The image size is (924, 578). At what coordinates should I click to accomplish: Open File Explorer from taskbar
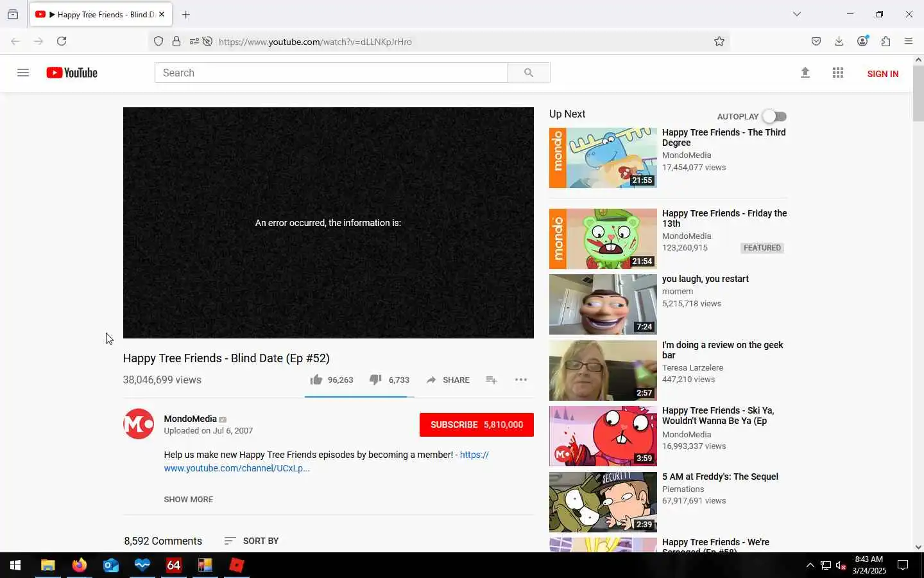coord(47,565)
